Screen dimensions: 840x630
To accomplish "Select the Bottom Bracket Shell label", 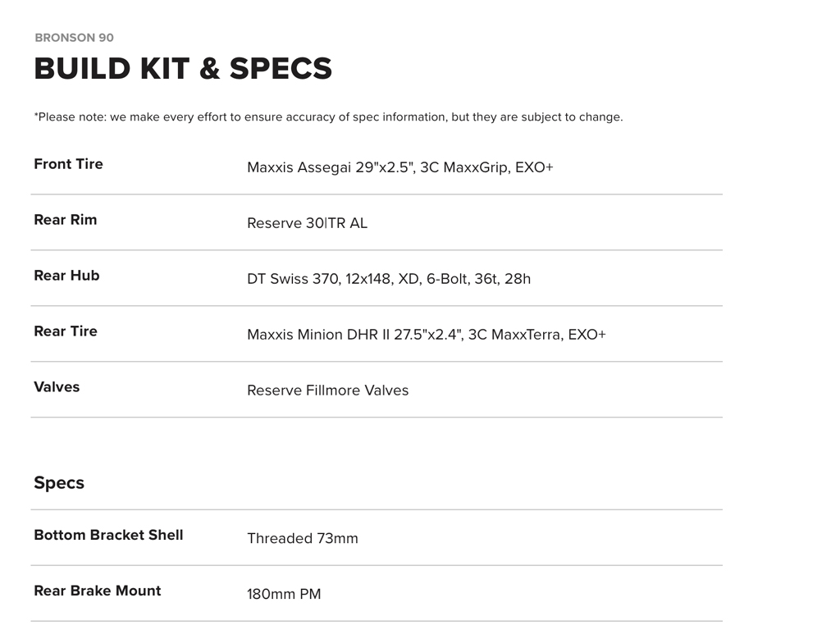I will (x=108, y=535).
